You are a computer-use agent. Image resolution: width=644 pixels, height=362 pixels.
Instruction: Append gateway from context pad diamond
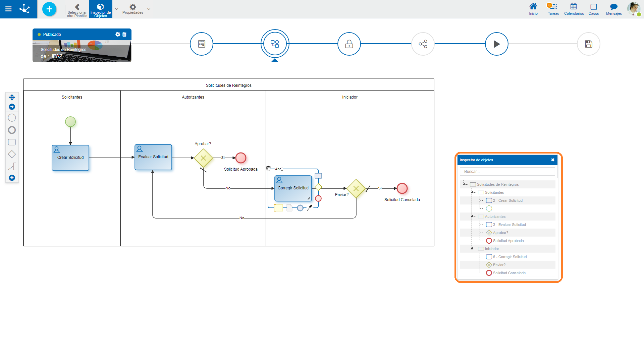(318, 187)
